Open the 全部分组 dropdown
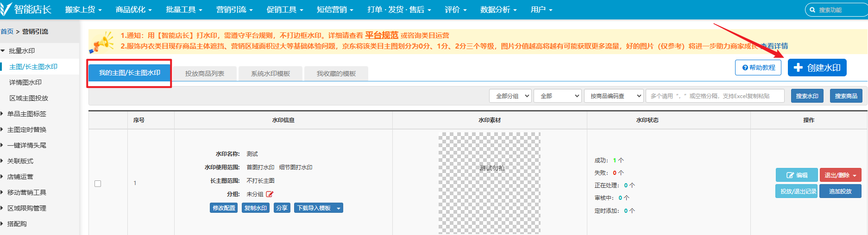 pos(510,96)
